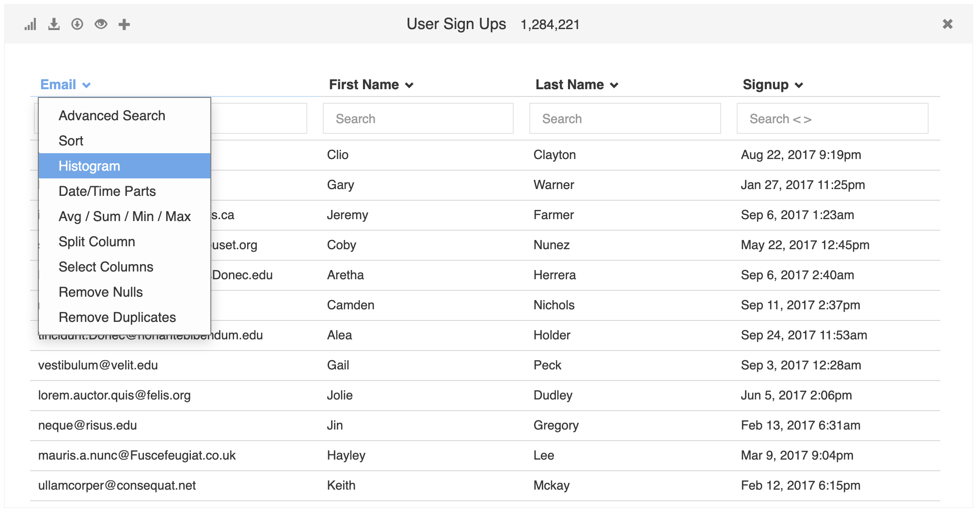Viewport: 980px width, 510px height.
Task: Click first name cell Hayley
Action: coord(346,455)
